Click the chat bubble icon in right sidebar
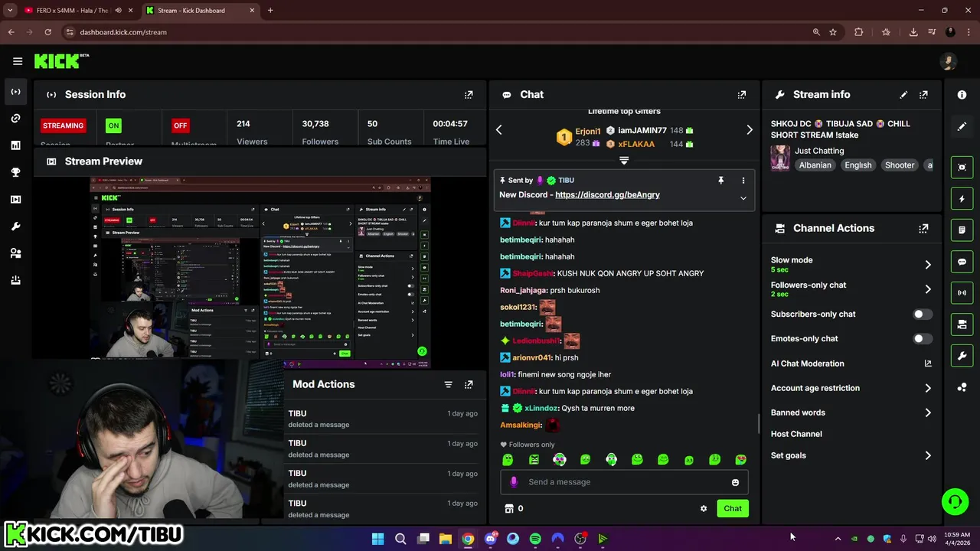Viewport: 980px width, 551px height. (x=962, y=262)
